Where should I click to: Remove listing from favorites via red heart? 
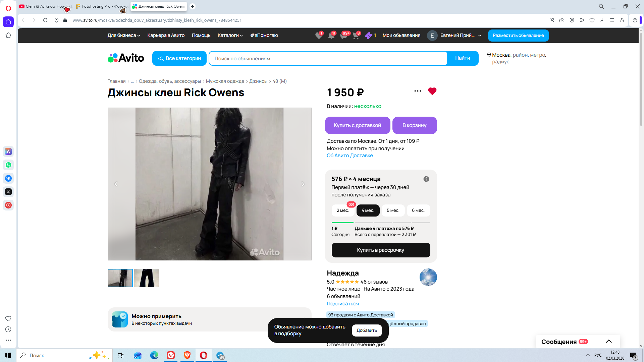coord(432,91)
